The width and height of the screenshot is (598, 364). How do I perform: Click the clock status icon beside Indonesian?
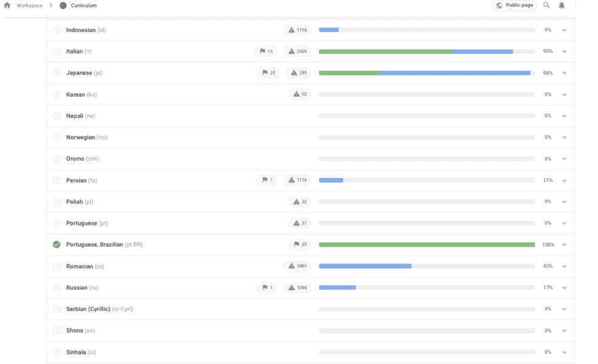(57, 30)
